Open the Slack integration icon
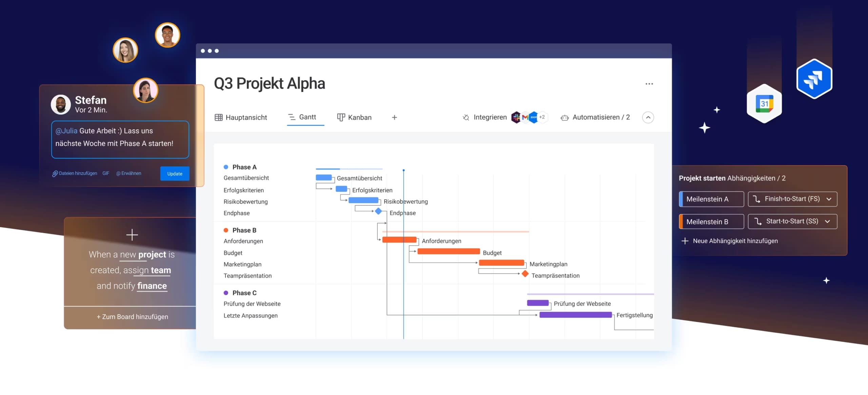The height and width of the screenshot is (395, 868). (516, 117)
